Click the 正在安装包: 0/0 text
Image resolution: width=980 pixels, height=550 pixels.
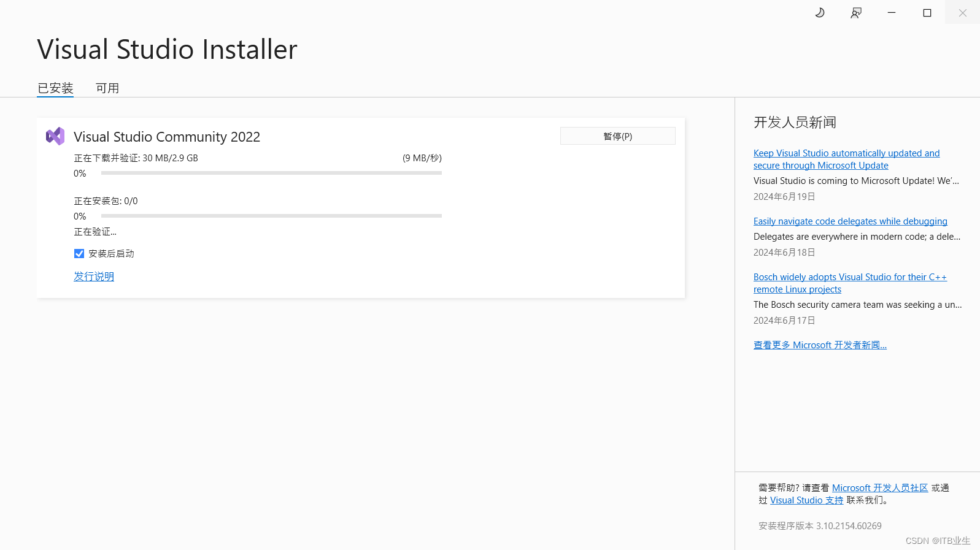point(106,201)
